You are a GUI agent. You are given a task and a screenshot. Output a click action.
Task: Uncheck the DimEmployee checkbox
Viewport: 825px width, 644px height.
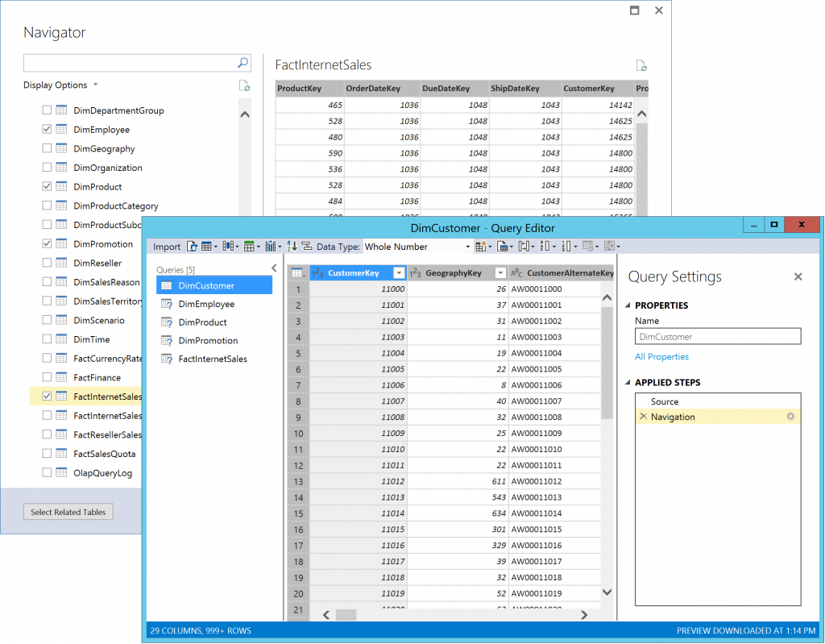point(47,129)
